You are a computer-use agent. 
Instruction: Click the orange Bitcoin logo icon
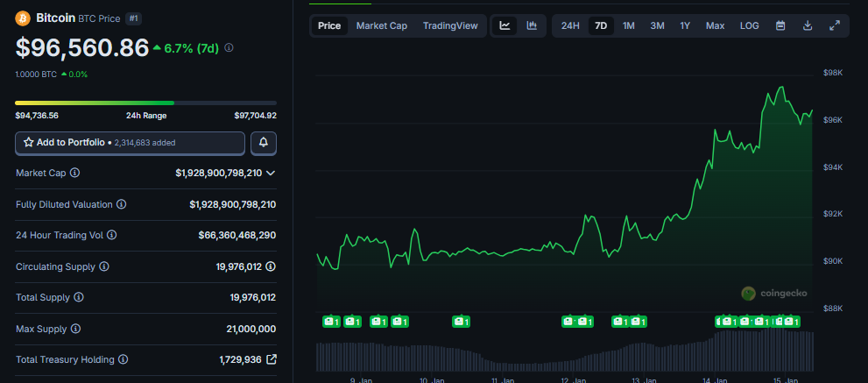point(23,18)
